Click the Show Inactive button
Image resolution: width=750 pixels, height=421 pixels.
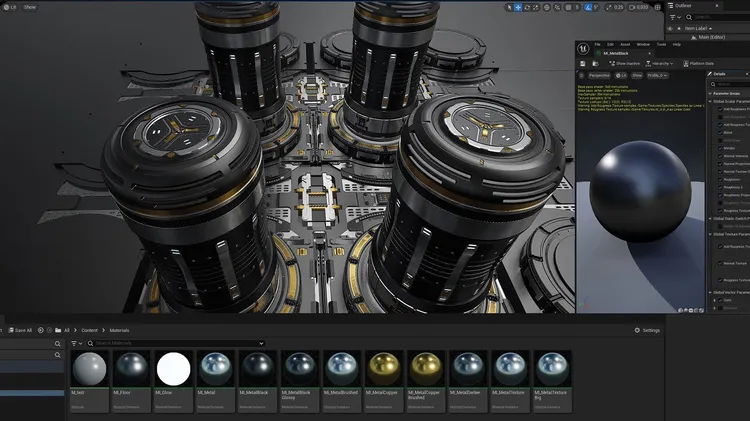[624, 64]
